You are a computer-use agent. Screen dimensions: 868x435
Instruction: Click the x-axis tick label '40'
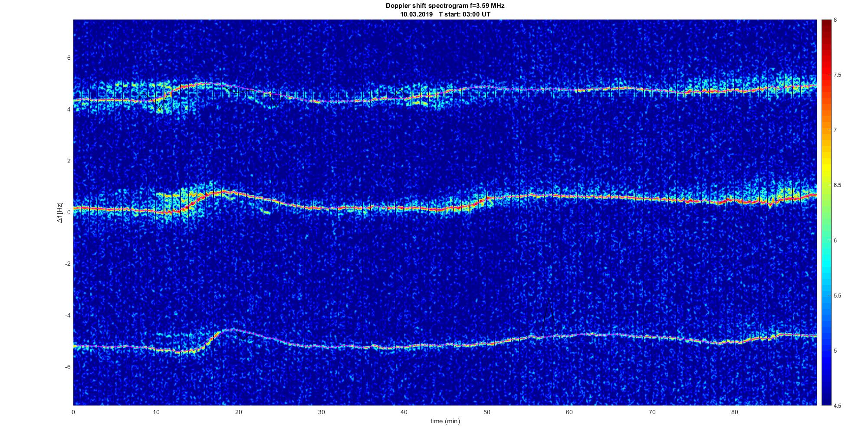[404, 412]
